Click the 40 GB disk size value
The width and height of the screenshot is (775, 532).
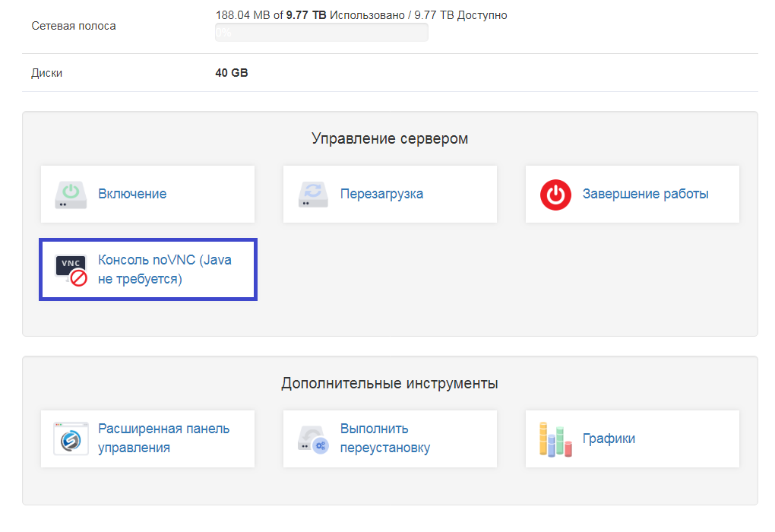point(232,73)
